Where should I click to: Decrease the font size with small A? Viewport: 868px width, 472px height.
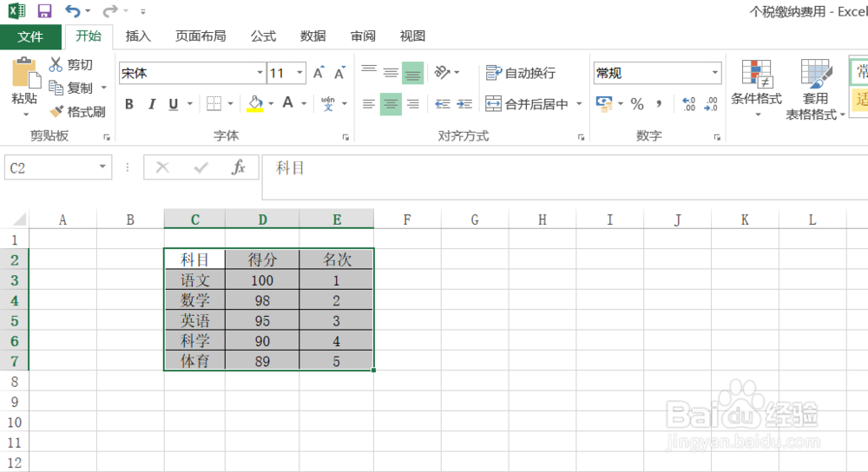point(339,73)
